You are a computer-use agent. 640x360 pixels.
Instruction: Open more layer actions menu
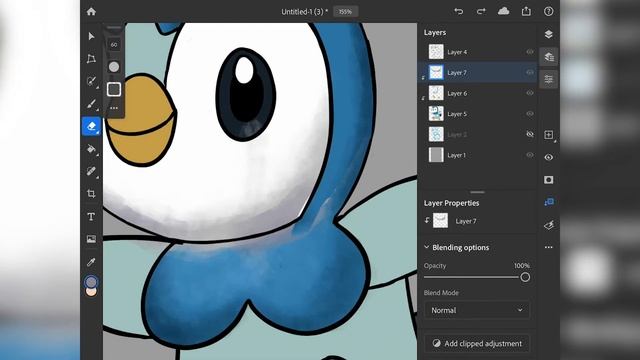[x=549, y=247]
